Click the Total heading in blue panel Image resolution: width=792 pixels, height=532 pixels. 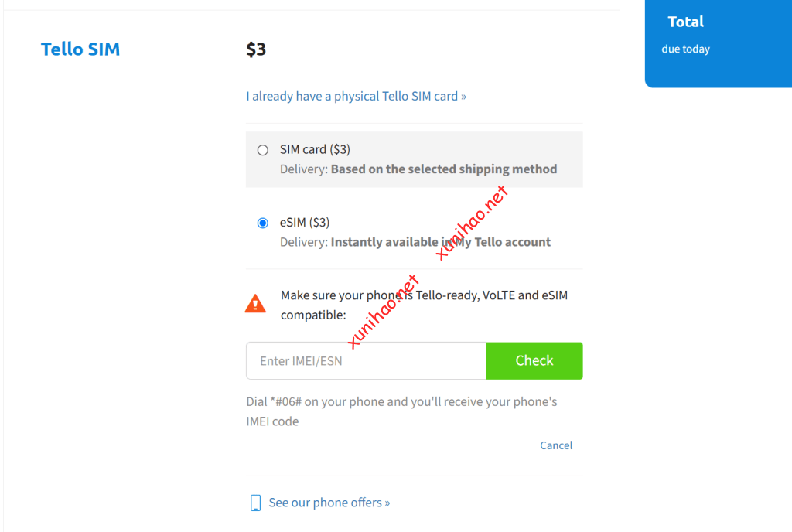tap(686, 22)
